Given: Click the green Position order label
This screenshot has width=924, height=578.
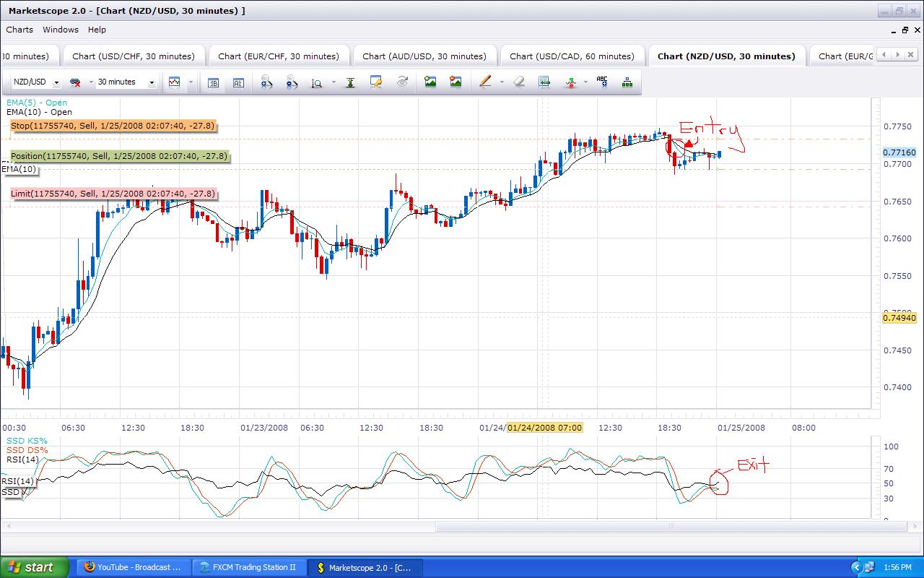Looking at the screenshot, I should coord(119,156).
